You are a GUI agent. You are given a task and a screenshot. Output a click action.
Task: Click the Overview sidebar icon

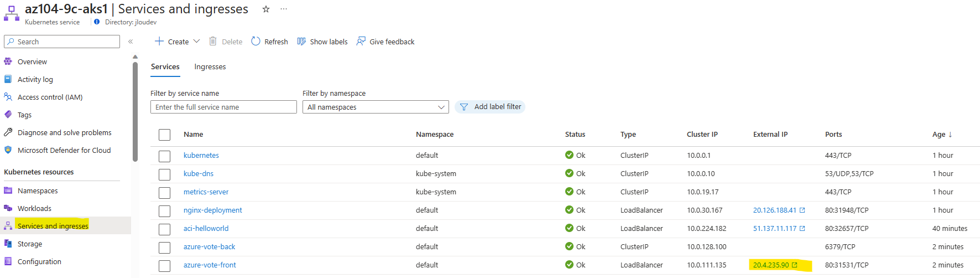tap(8, 61)
